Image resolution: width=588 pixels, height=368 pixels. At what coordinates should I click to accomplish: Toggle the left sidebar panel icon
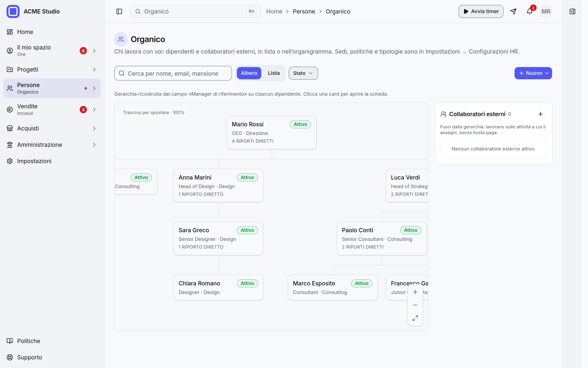[119, 11]
